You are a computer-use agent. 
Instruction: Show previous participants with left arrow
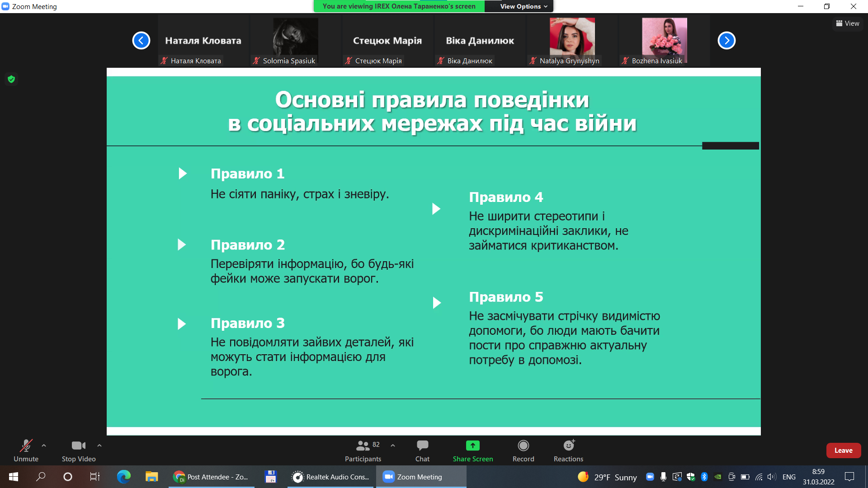click(x=141, y=41)
